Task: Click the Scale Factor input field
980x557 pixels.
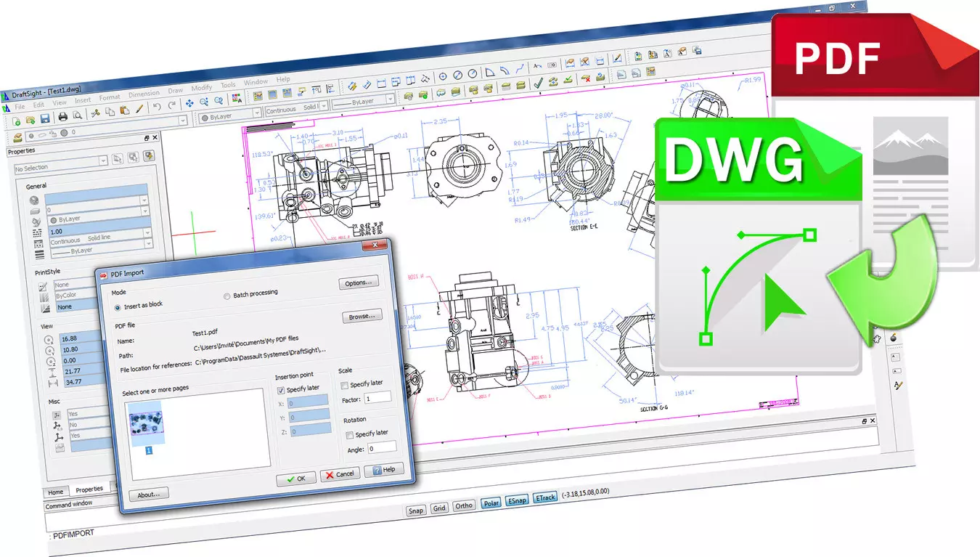Action: pos(378,397)
